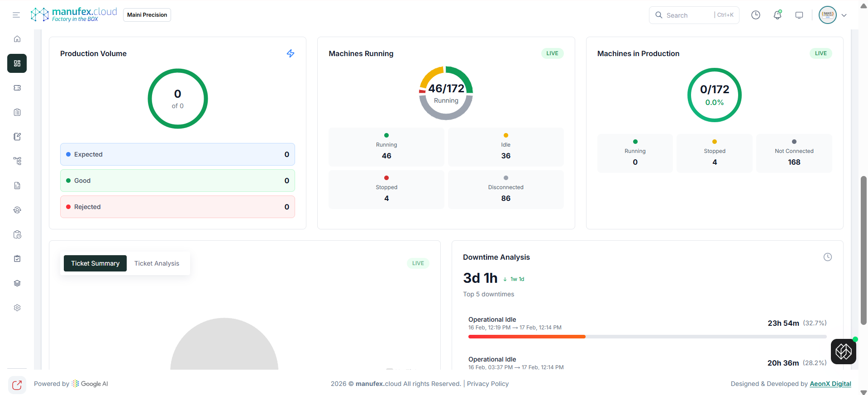
Task: Open the Privacy Policy link
Action: [x=487, y=384]
